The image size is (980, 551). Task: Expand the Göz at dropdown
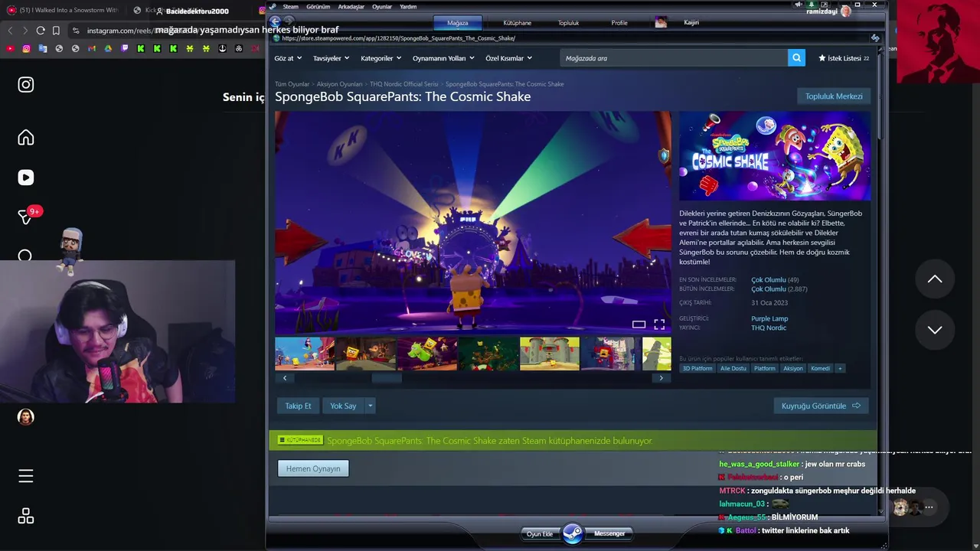(288, 58)
